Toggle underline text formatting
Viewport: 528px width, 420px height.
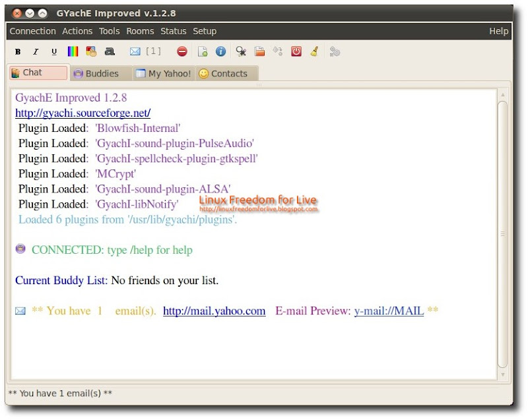[x=53, y=51]
